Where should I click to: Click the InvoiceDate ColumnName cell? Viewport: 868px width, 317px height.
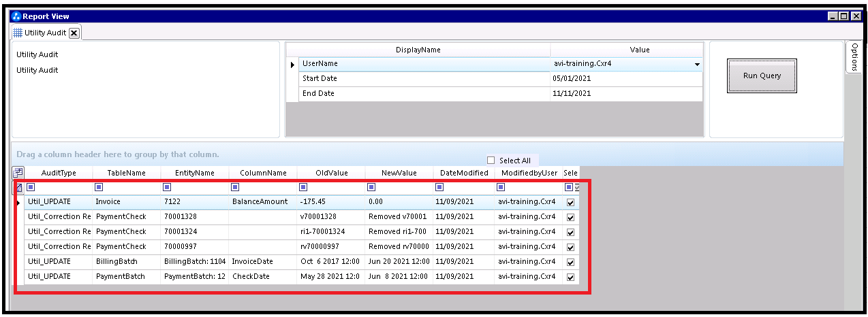263,262
